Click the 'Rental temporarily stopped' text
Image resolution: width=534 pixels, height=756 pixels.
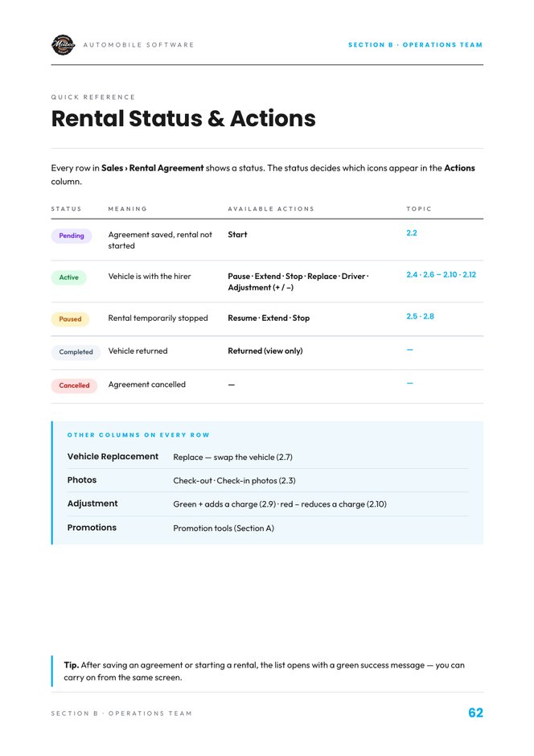pyautogui.click(x=158, y=318)
